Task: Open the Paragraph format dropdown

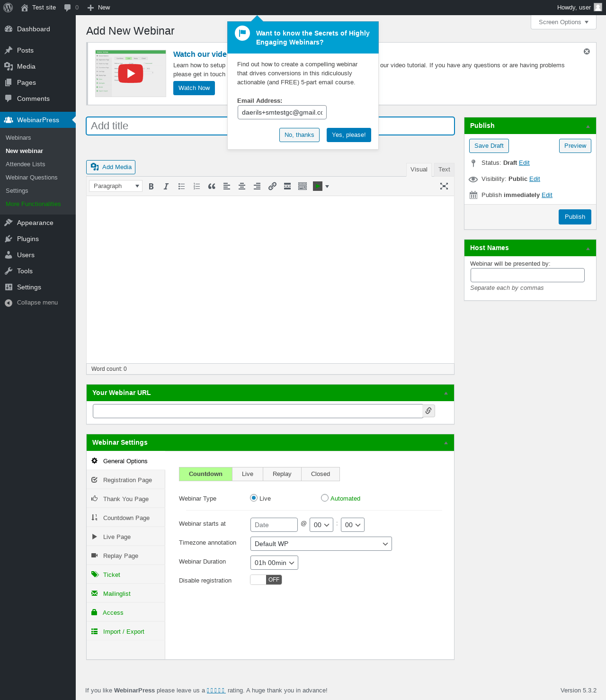Action: (x=116, y=186)
